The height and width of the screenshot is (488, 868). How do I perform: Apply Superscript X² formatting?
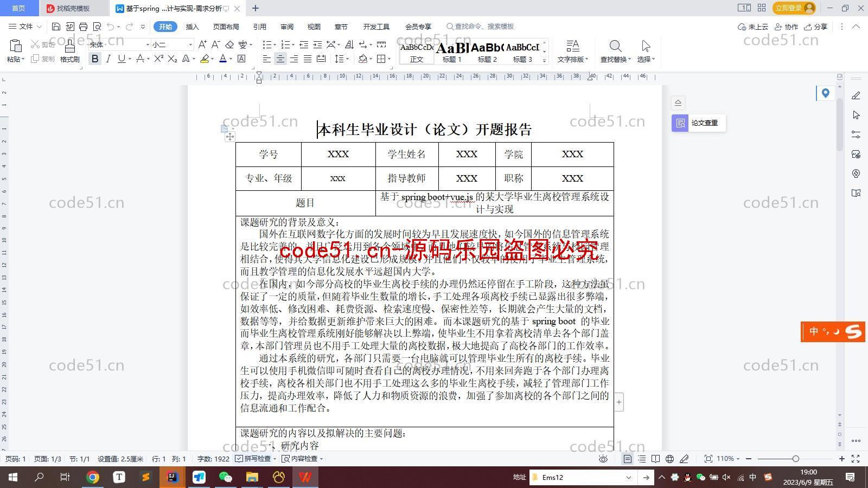(x=158, y=59)
